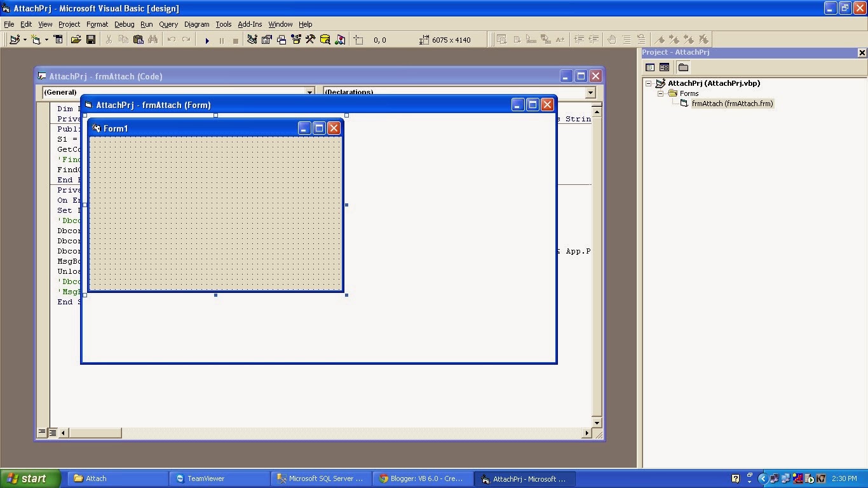Viewport: 868px width, 488px height.
Task: Click the Open Project folder icon
Action: (x=76, y=39)
